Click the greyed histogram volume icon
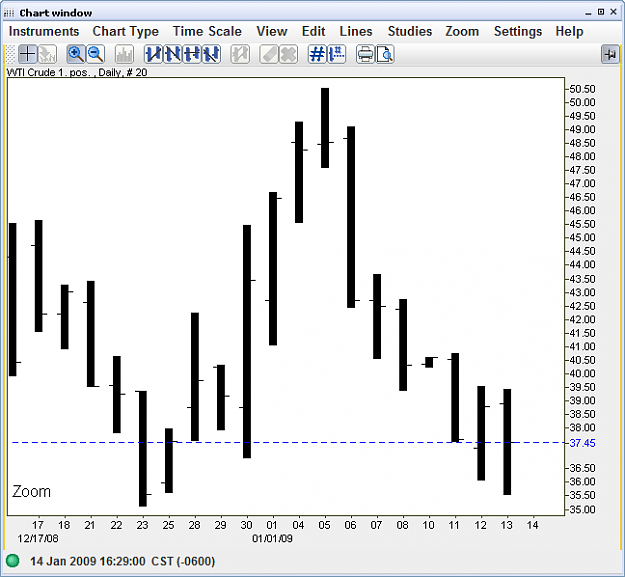This screenshot has height=577, width=625. tap(124, 54)
